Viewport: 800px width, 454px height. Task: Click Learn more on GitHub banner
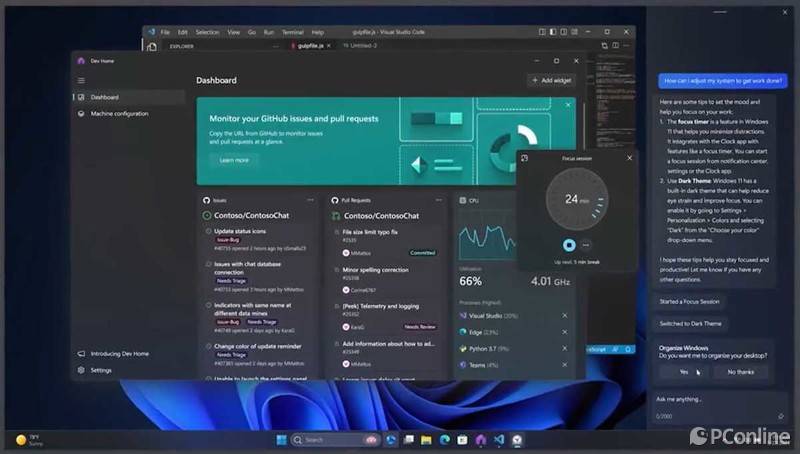point(234,160)
